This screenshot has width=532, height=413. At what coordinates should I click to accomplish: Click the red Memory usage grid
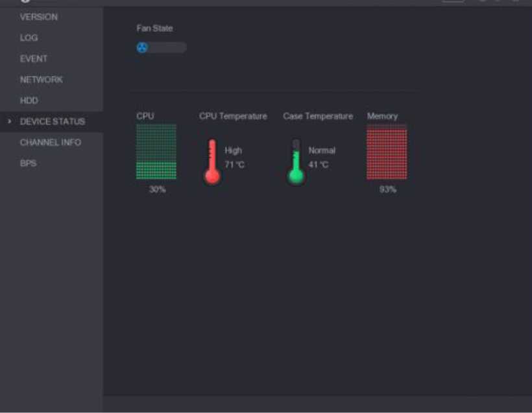387,152
